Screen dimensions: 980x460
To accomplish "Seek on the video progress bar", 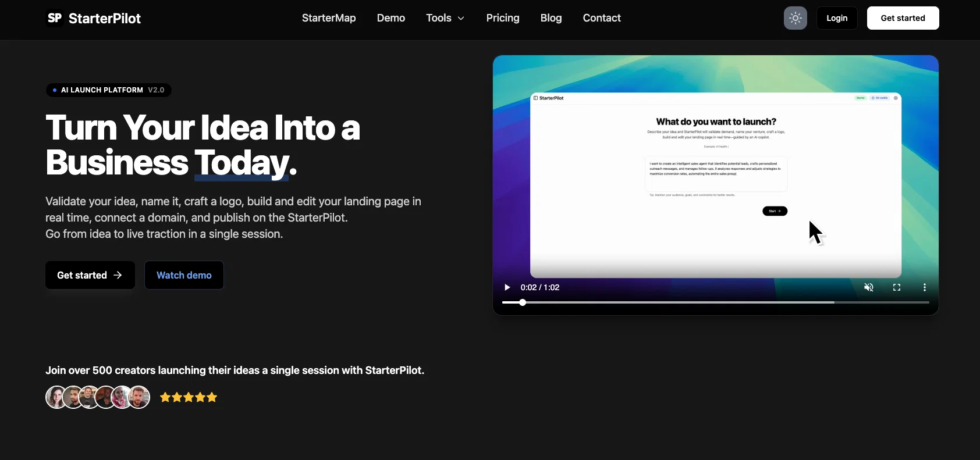I will [716, 302].
